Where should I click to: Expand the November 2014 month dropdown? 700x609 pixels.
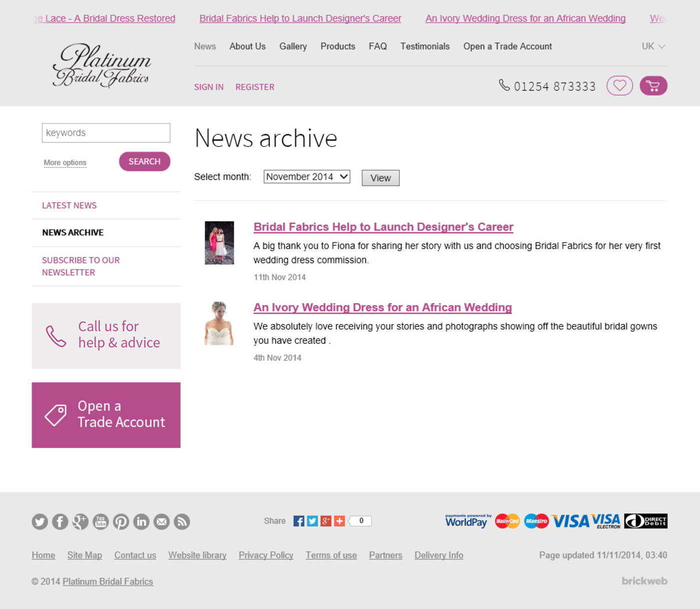306,177
